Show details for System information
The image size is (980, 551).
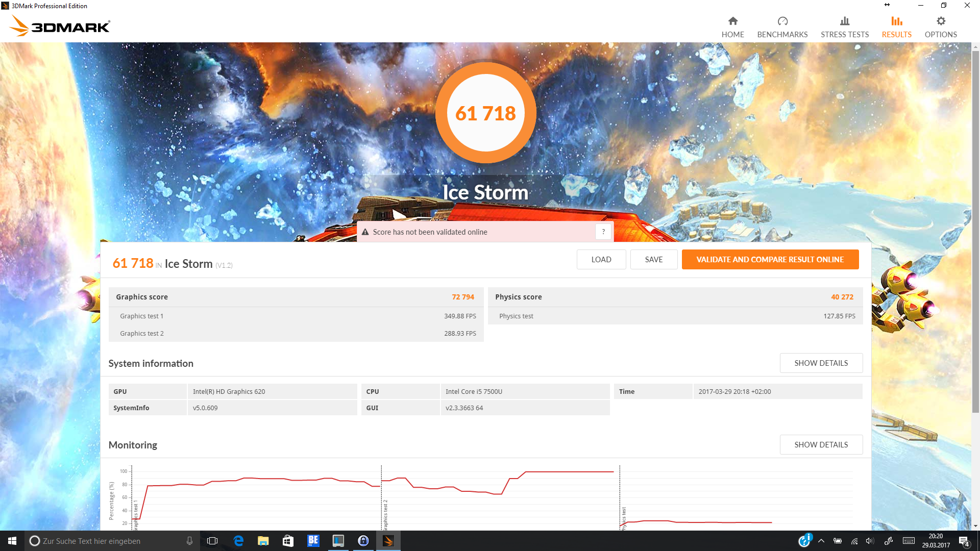[821, 363]
